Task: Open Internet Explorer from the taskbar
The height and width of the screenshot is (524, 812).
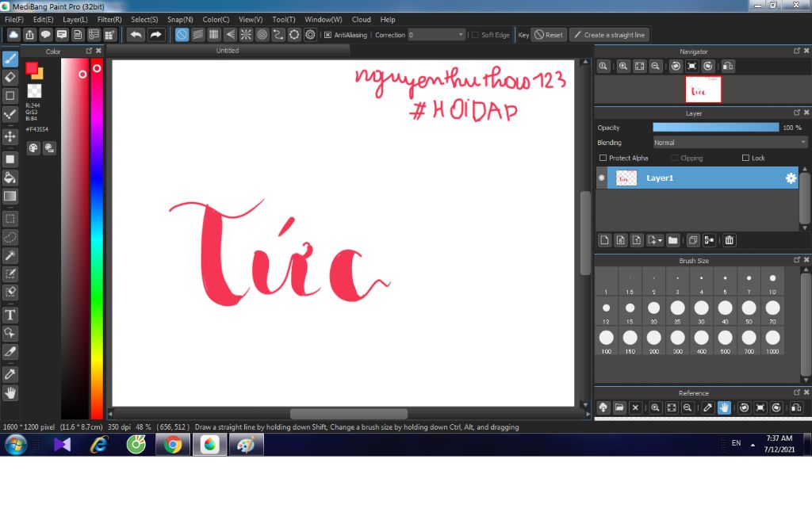Action: pyautogui.click(x=99, y=445)
